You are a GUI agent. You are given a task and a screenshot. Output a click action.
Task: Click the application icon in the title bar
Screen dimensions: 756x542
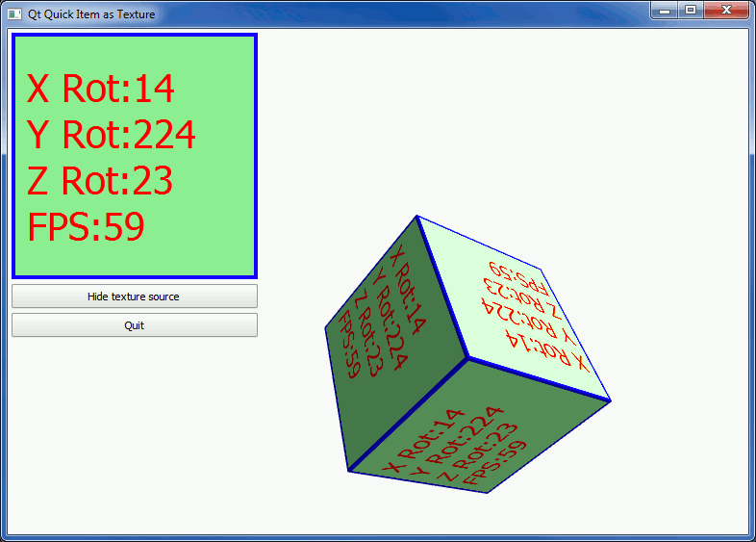pos(14,13)
